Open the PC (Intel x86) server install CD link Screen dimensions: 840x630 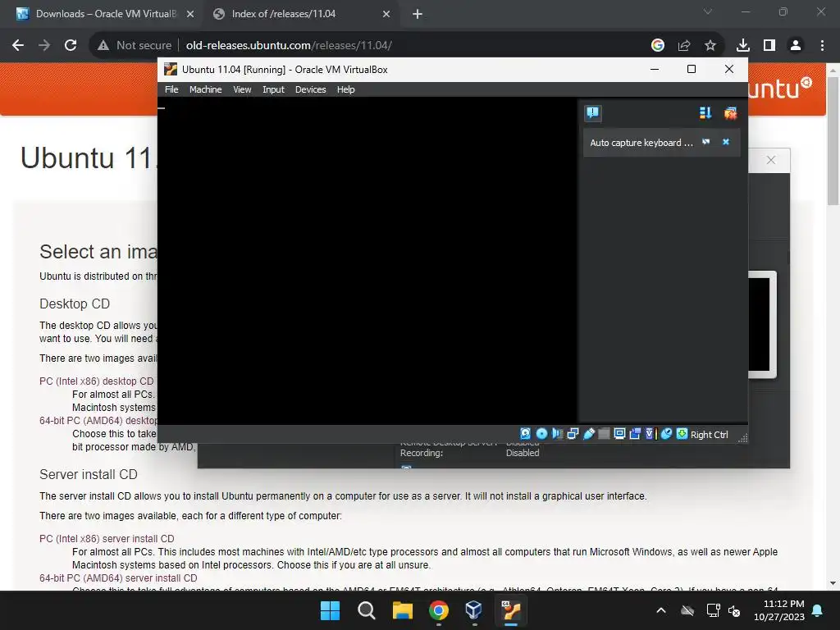107,538
